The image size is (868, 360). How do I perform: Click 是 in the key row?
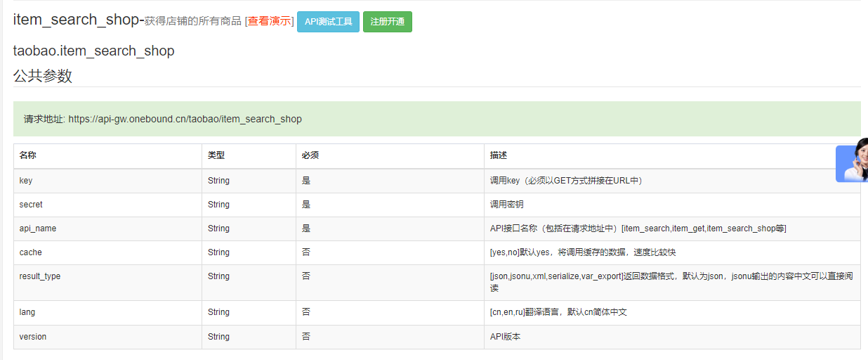[306, 181]
